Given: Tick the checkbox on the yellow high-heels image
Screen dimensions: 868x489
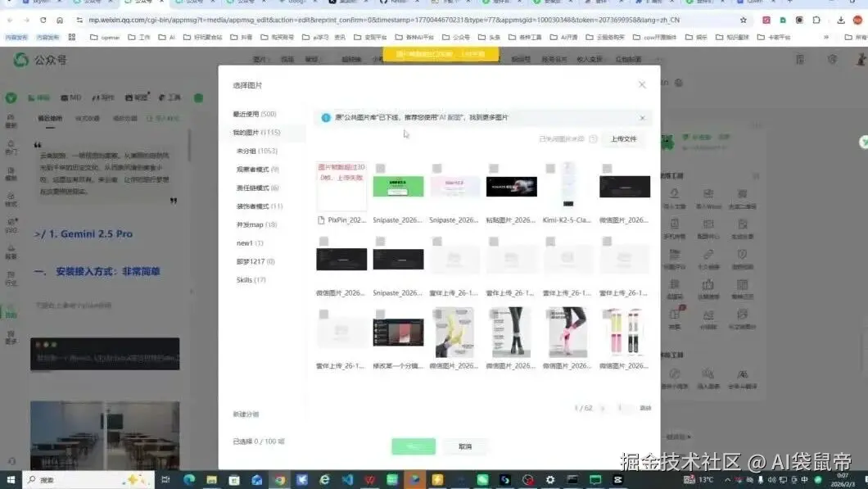Looking at the screenshot, I should coord(437,315).
